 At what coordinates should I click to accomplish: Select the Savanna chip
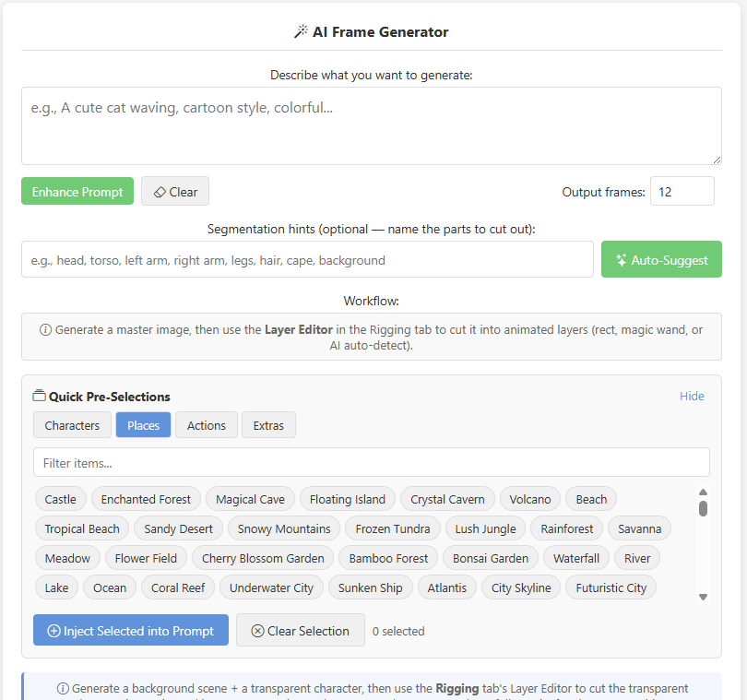(x=639, y=529)
